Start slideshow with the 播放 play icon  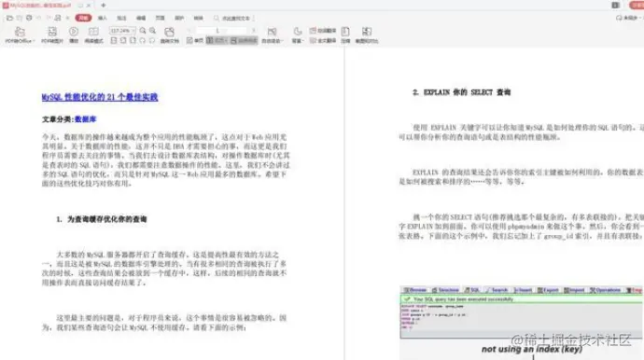pyautogui.click(x=74, y=32)
